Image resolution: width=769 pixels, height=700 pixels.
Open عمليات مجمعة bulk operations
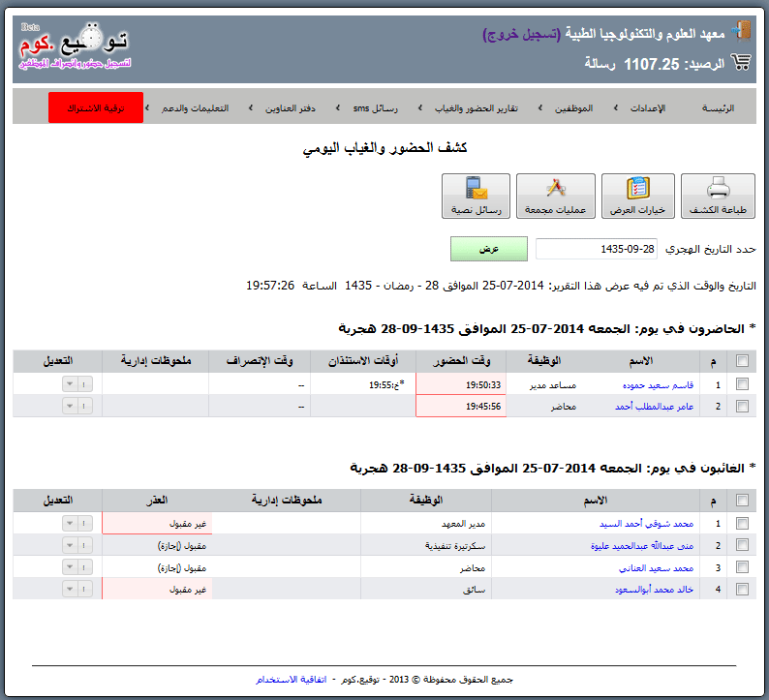pyautogui.click(x=556, y=197)
